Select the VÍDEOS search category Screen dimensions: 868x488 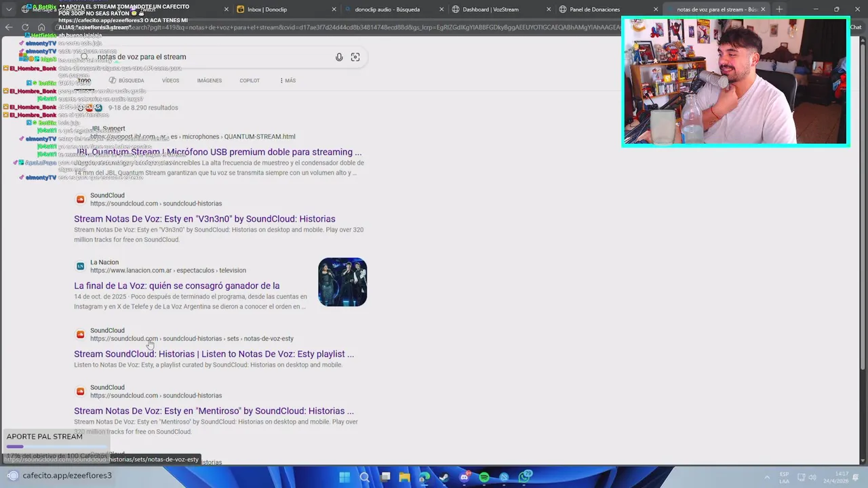coord(171,81)
